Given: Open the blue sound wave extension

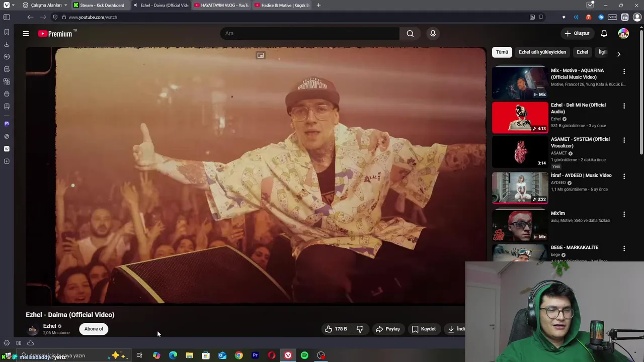Looking at the screenshot, I should pos(576,17).
